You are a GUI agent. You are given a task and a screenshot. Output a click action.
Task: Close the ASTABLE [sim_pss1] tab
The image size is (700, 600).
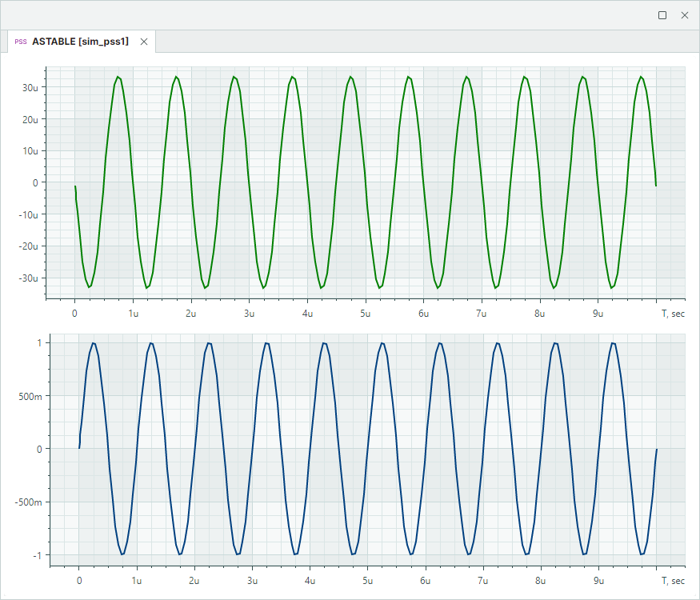coord(144,42)
